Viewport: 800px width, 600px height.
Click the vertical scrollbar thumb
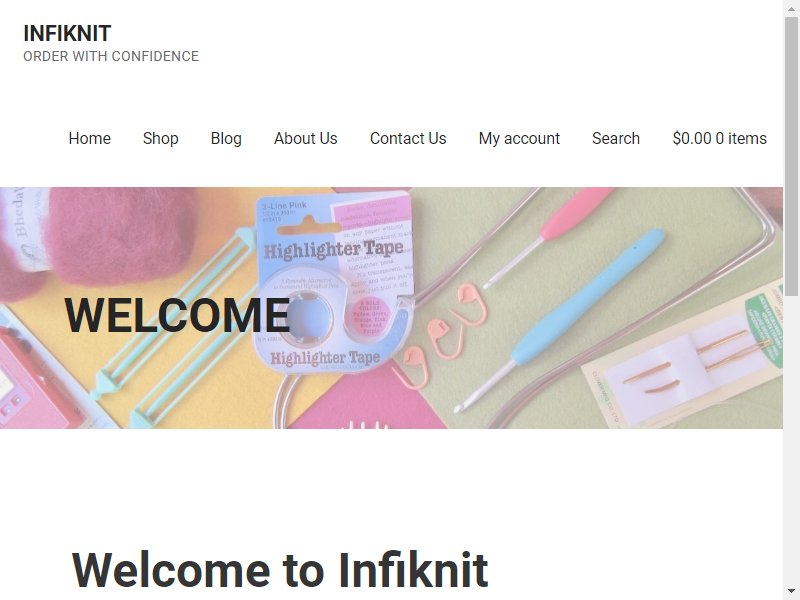click(791, 156)
